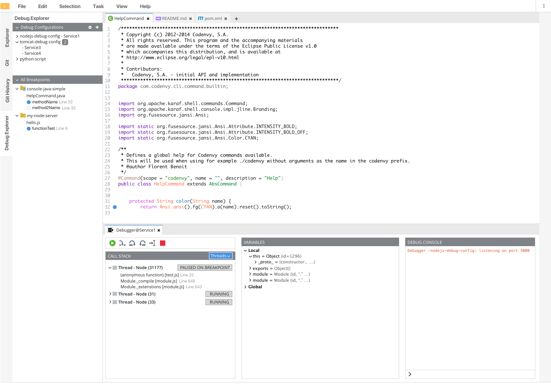Select Service3 under tomcat-debug-config
This screenshot has width=551, height=392.
33,48
